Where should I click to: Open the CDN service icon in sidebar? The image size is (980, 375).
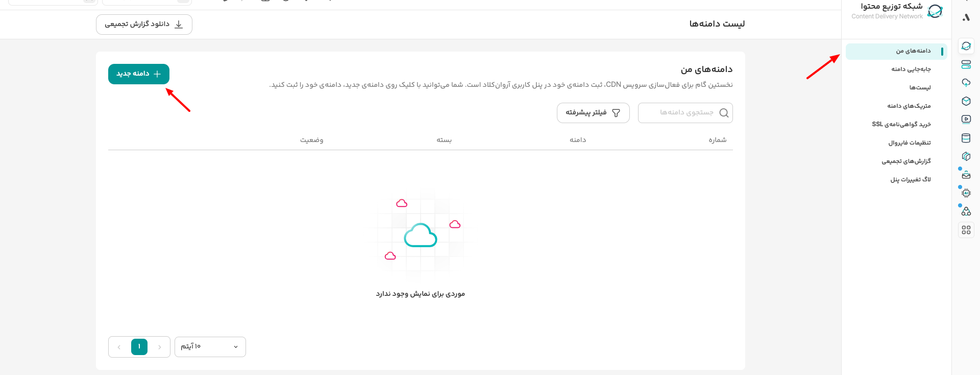coord(966,46)
